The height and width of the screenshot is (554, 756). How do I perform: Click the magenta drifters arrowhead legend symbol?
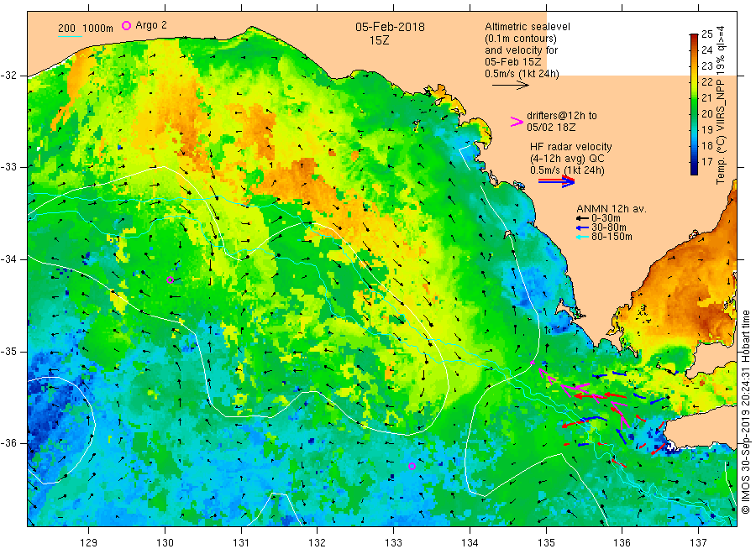point(517,122)
